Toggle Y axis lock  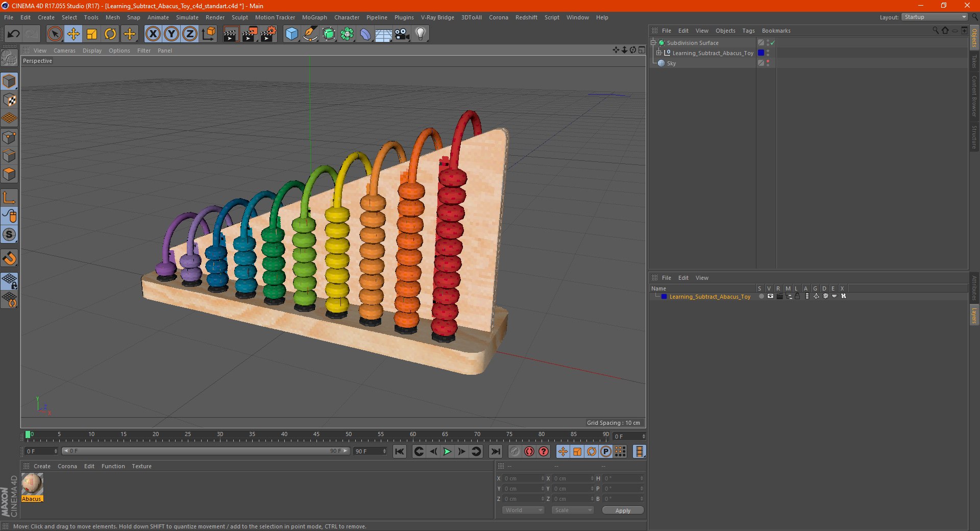171,34
